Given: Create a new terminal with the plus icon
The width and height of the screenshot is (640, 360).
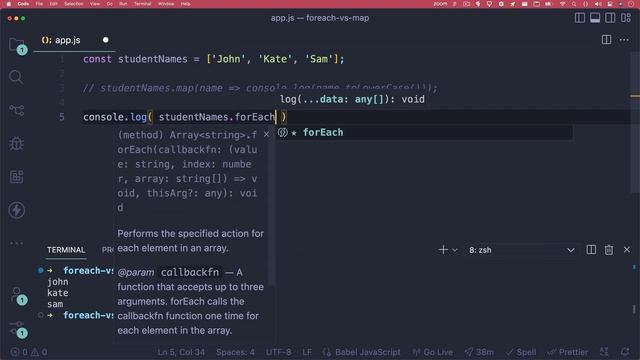Looking at the screenshot, I should point(443,250).
